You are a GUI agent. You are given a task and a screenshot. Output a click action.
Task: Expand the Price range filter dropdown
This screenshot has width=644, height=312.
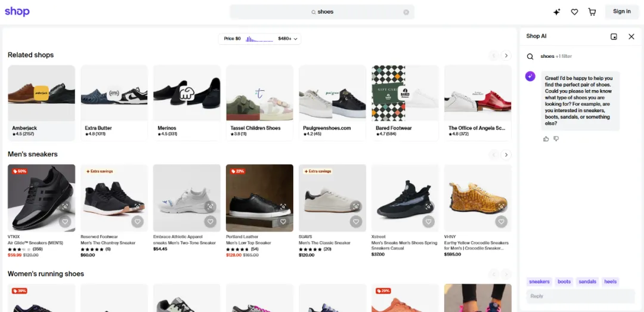click(260, 39)
